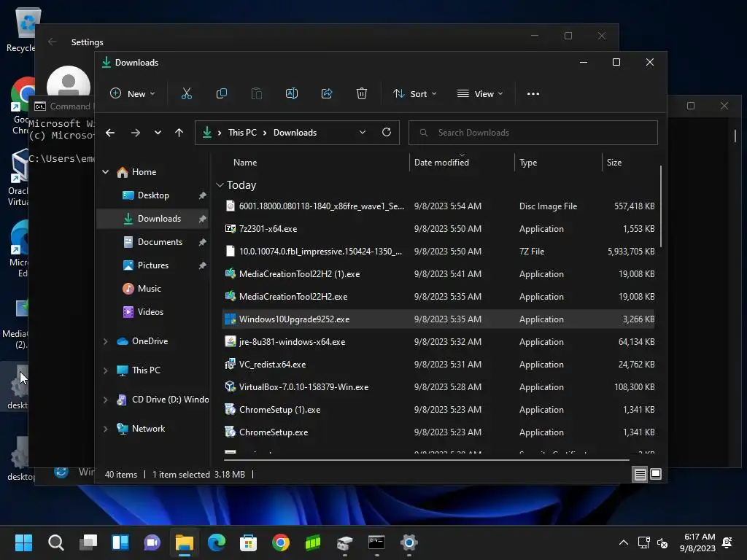Open taskbar Search

(55, 542)
